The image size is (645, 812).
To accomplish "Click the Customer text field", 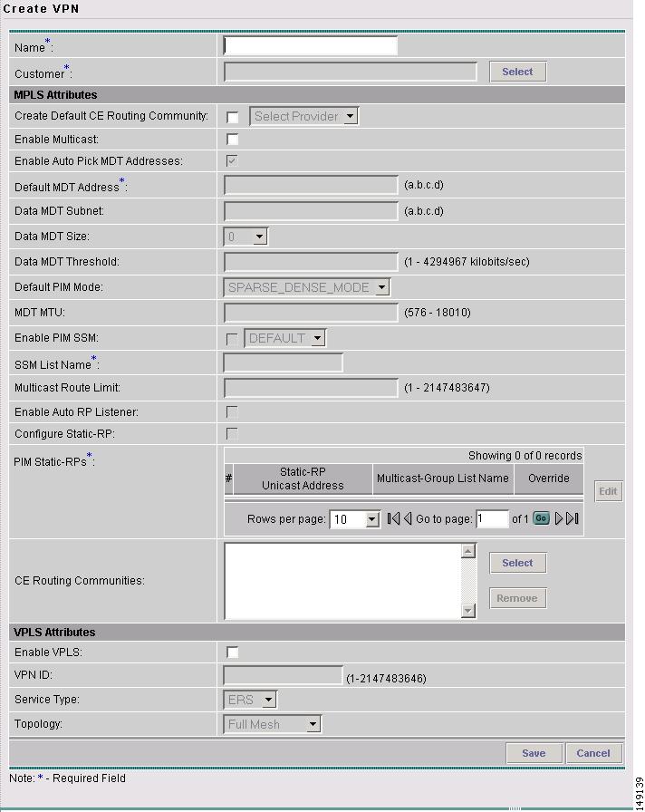I will (350, 72).
